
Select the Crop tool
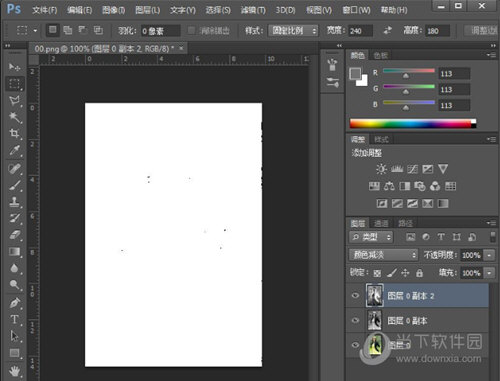tap(14, 134)
